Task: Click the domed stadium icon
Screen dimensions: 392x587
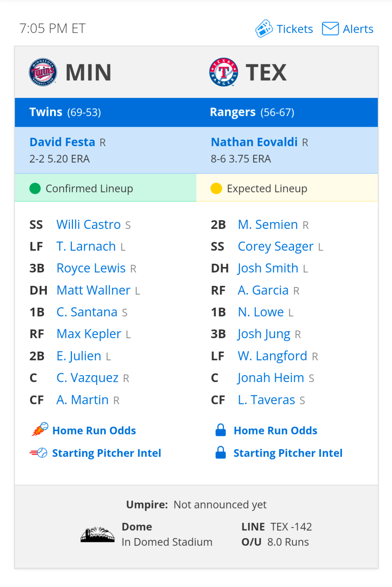Action: pyautogui.click(x=97, y=535)
